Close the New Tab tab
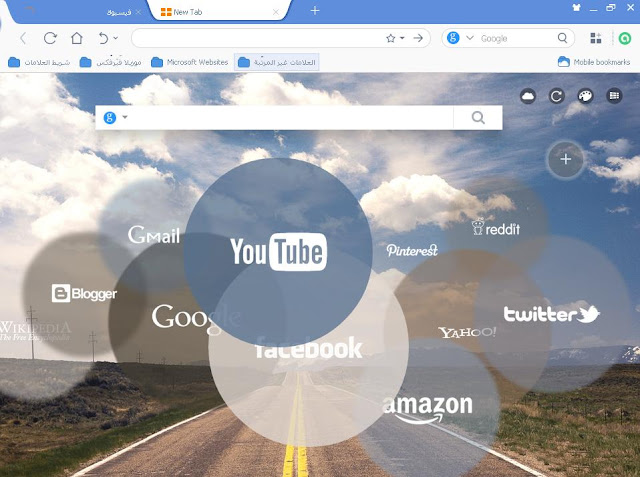This screenshot has height=477, width=640. click(276, 12)
